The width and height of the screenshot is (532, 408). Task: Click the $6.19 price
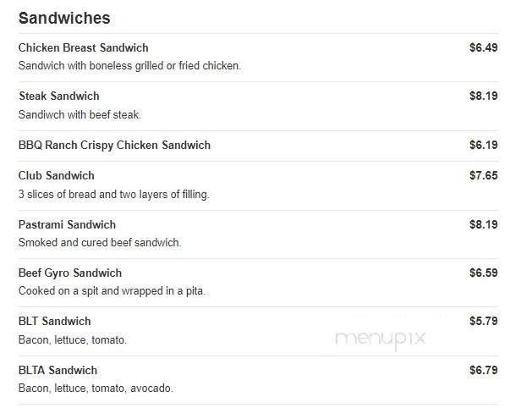[x=483, y=145]
